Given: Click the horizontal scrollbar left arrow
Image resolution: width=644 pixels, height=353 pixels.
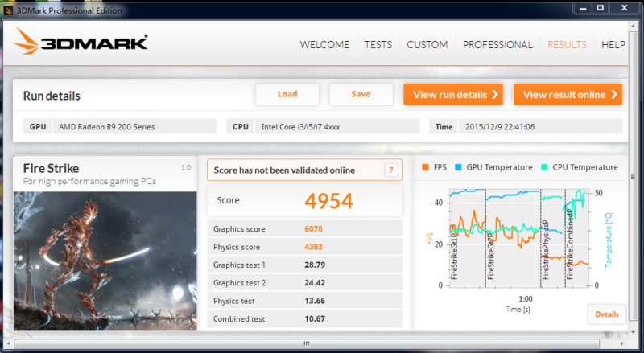Looking at the screenshot, I should pos(8,343).
